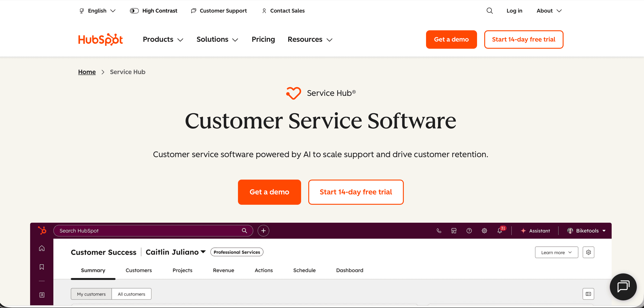Switch to the Schedule tab
The width and height of the screenshot is (644, 308).
(x=304, y=270)
